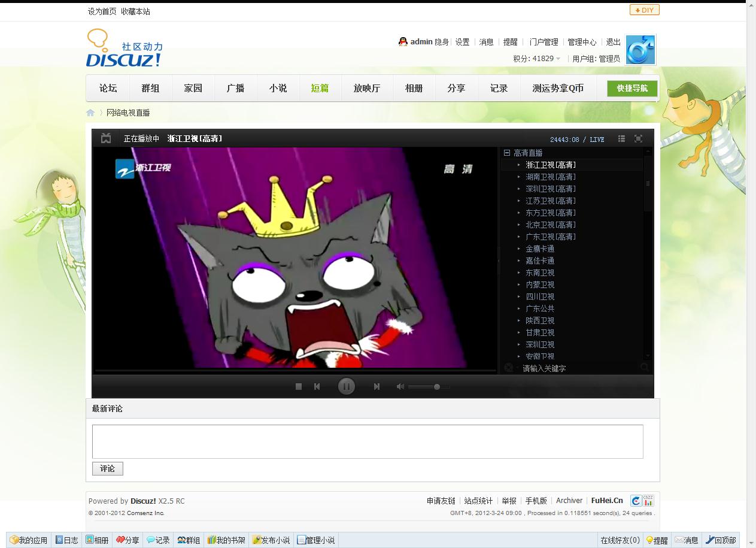
Task: Expand the 积分: 41829 dropdown arrow
Action: tap(558, 59)
